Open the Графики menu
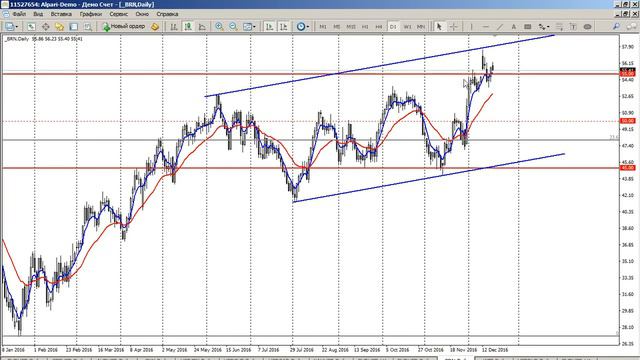This screenshot has width=640, height=360. tap(91, 14)
